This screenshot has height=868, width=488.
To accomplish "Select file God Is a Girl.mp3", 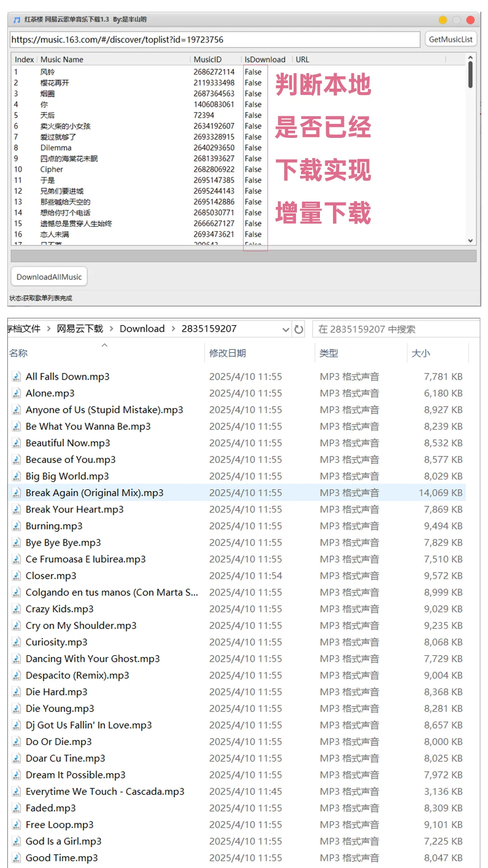I will (x=64, y=841).
